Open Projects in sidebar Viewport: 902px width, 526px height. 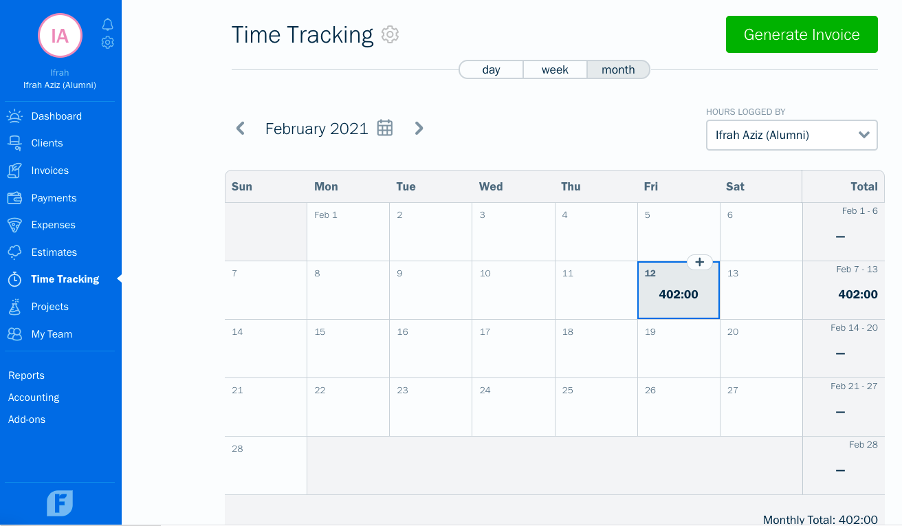pyautogui.click(x=49, y=307)
